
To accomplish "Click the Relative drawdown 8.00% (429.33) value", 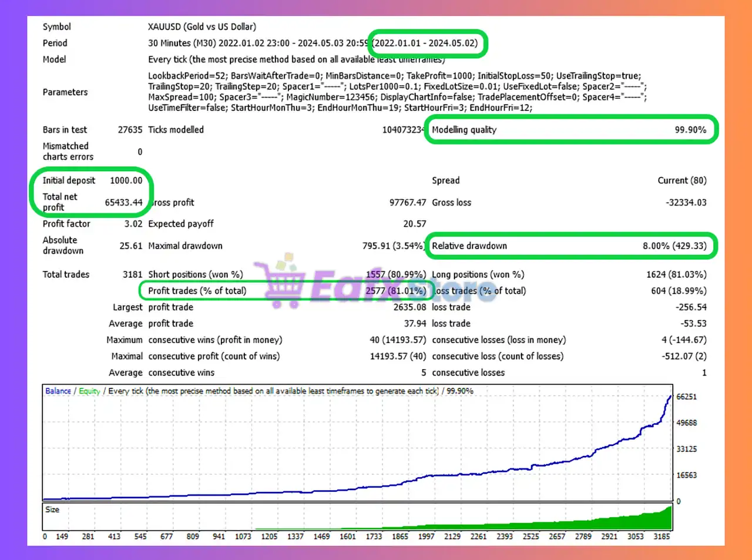I will tap(674, 246).
